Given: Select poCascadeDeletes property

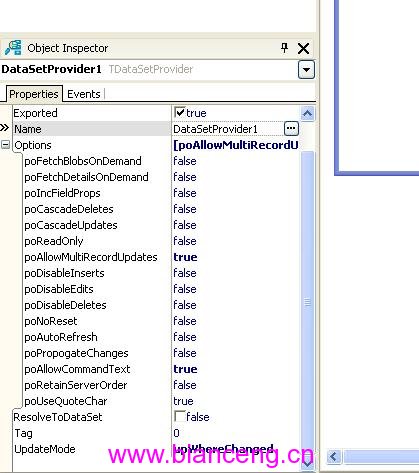Looking at the screenshot, I should (69, 209).
